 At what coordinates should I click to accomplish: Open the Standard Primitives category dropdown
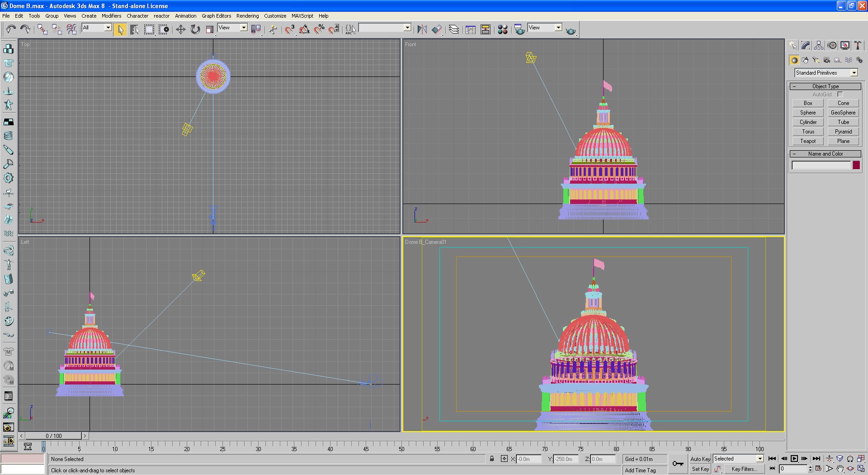click(x=826, y=73)
